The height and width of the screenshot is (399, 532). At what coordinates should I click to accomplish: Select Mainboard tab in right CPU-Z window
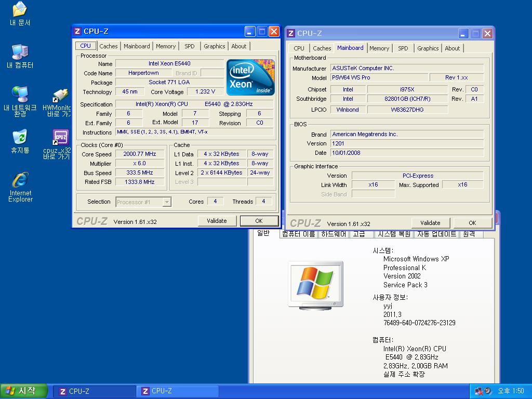(351, 48)
